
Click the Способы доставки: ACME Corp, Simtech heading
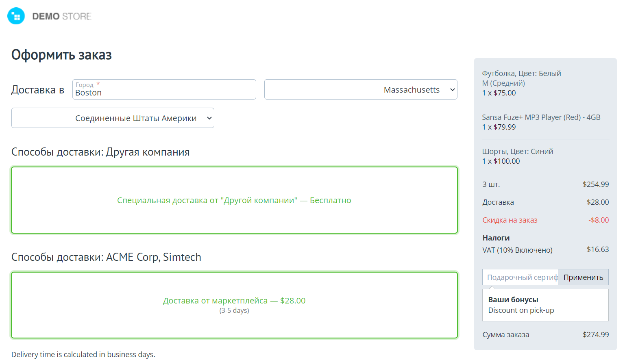106,257
